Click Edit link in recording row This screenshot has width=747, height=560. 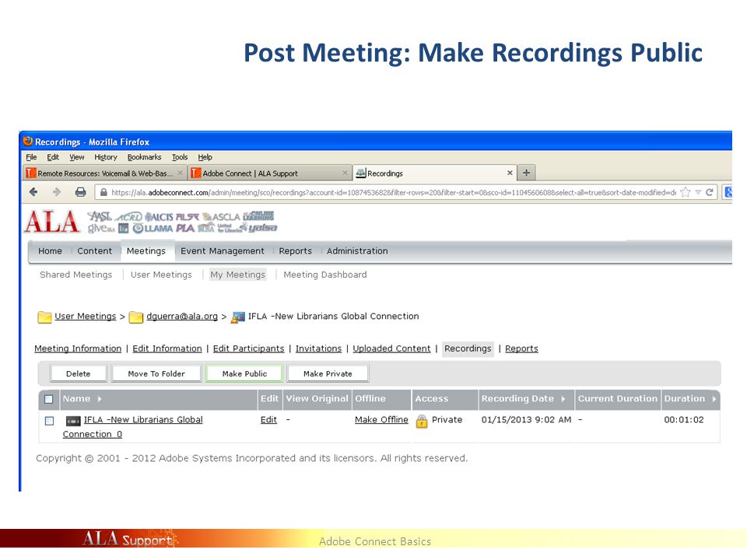click(x=268, y=419)
